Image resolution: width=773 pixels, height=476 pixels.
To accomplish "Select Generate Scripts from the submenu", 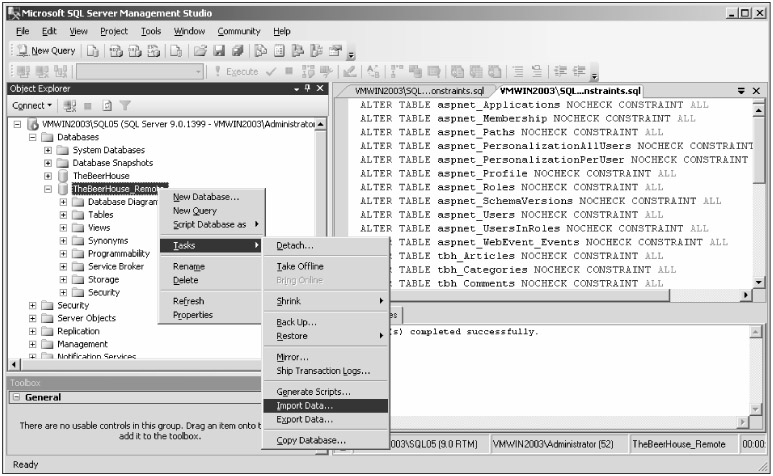I will 313,392.
